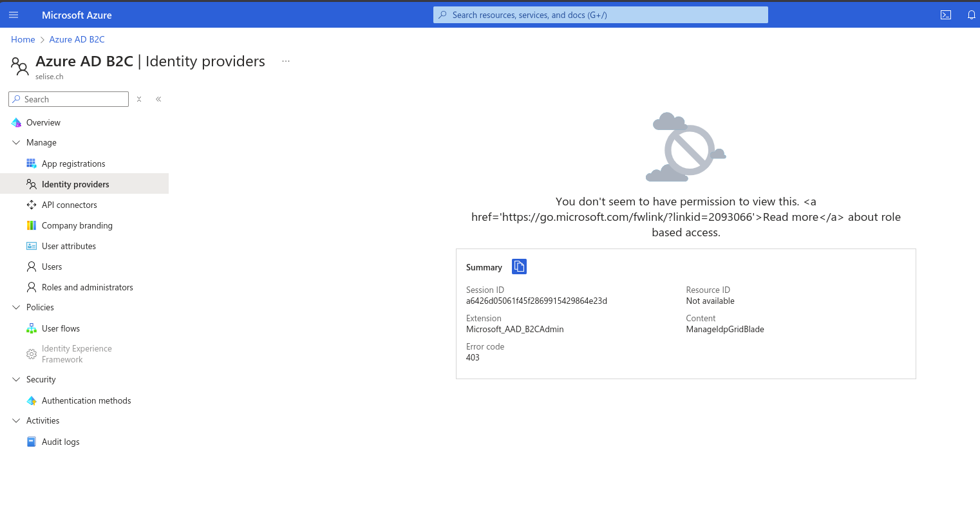Open Audit logs under Activities
The image size is (980, 506).
[x=61, y=442]
